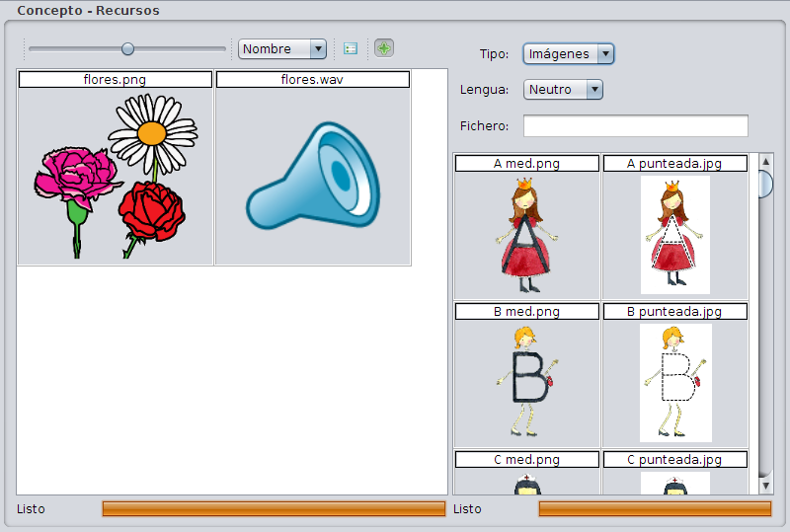Open the Lengua Neutro dropdown
790x532 pixels.
click(563, 89)
